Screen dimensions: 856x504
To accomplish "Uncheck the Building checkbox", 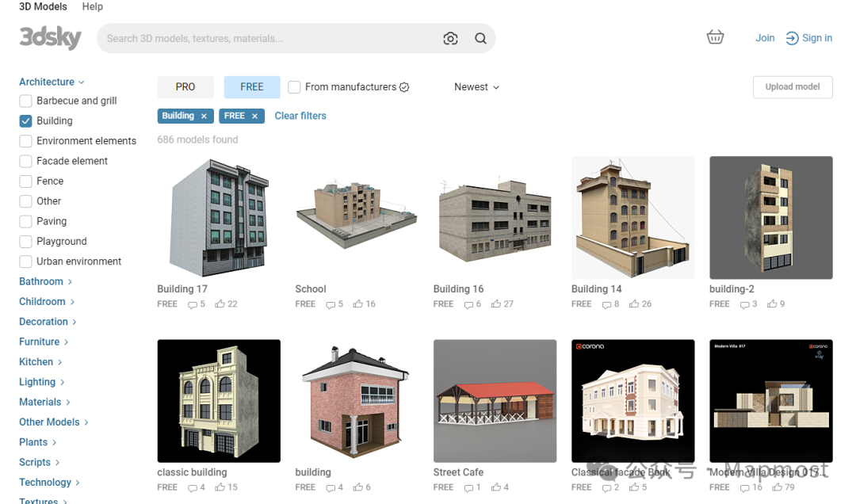I will point(25,120).
